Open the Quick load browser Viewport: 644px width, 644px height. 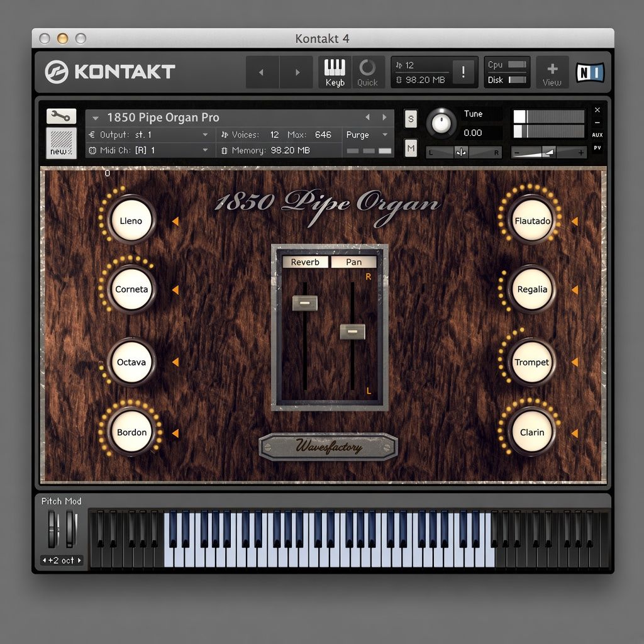point(367,73)
